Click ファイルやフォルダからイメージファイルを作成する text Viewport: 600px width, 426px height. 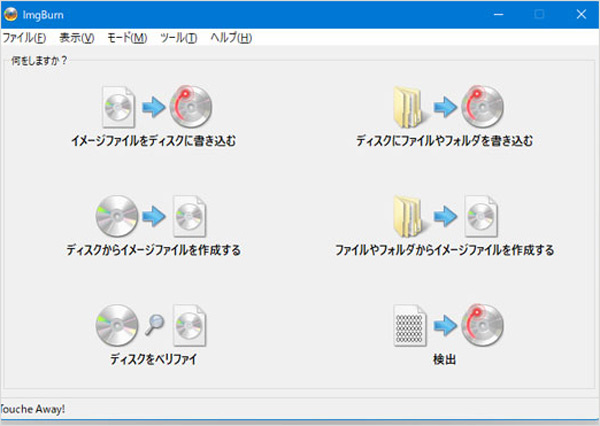coord(444,250)
